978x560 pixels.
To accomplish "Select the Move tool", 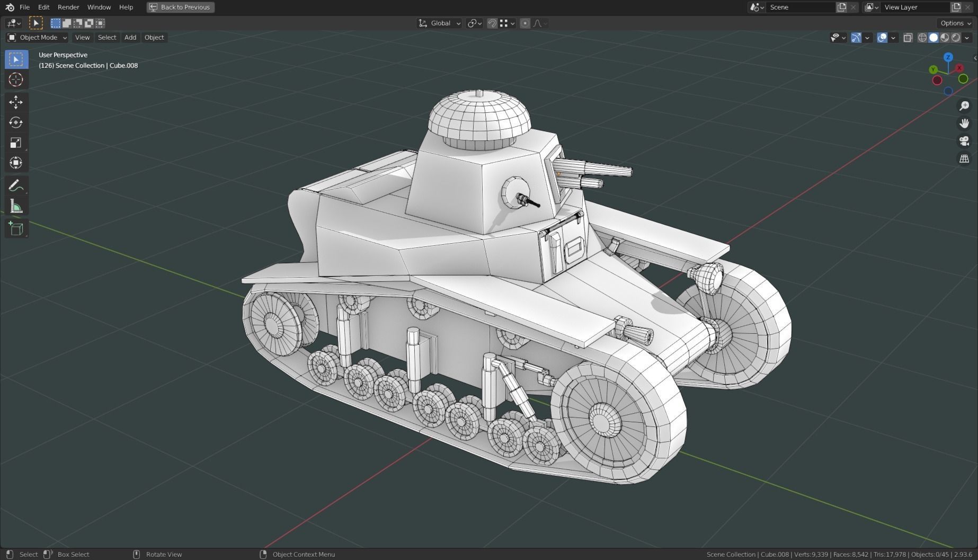I will pyautogui.click(x=16, y=102).
